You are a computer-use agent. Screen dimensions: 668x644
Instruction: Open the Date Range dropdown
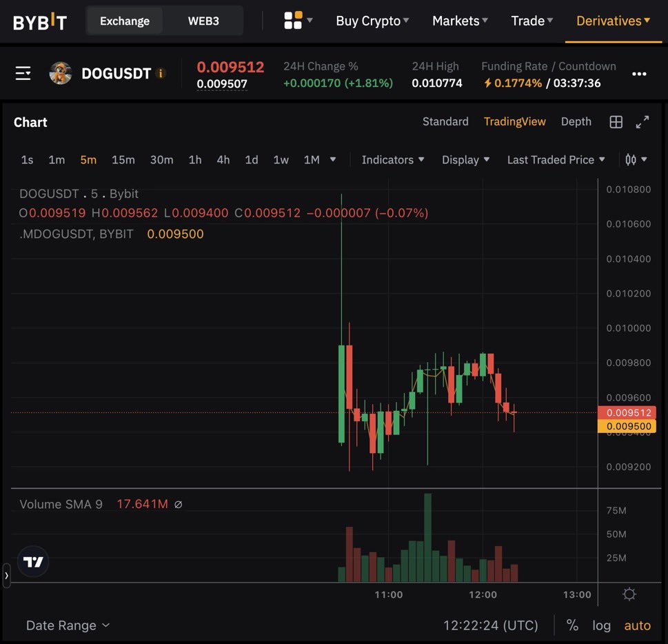68,625
